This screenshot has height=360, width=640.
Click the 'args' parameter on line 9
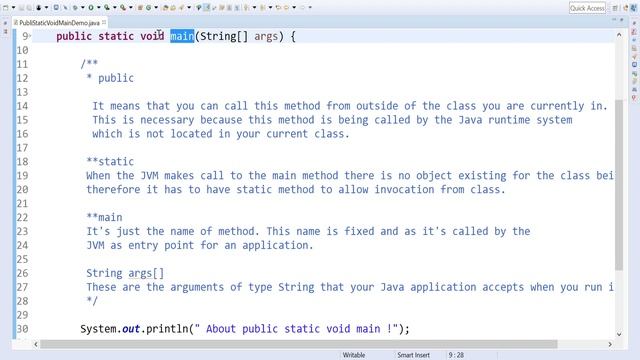tap(266, 37)
